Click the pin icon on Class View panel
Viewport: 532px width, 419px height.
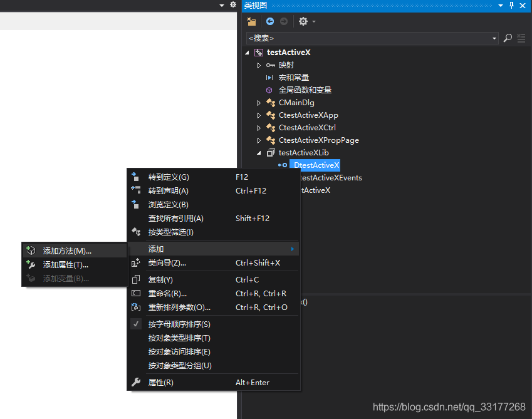pyautogui.click(x=512, y=5)
